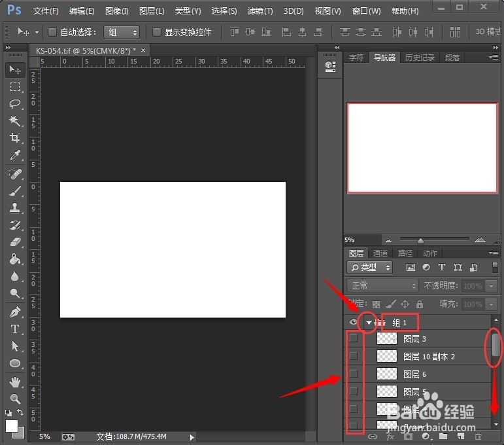The height and width of the screenshot is (445, 504).
Task: Select the Eyedropper tool
Action: click(x=15, y=155)
